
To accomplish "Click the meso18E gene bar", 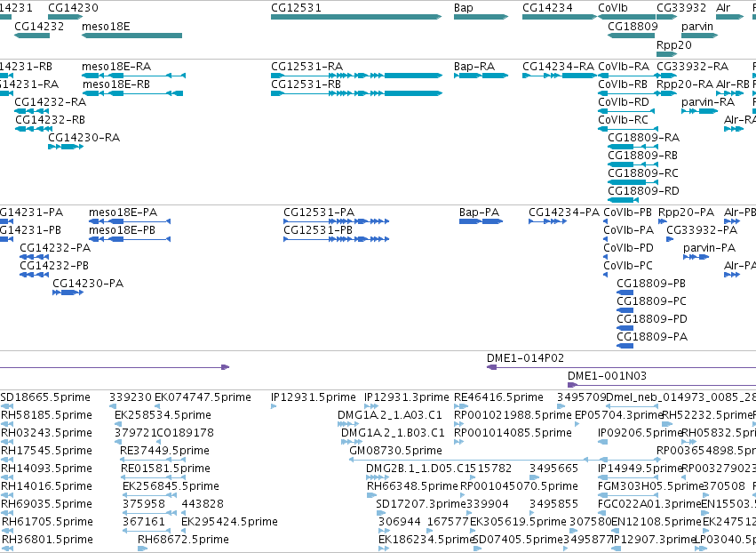I will coord(131,36).
